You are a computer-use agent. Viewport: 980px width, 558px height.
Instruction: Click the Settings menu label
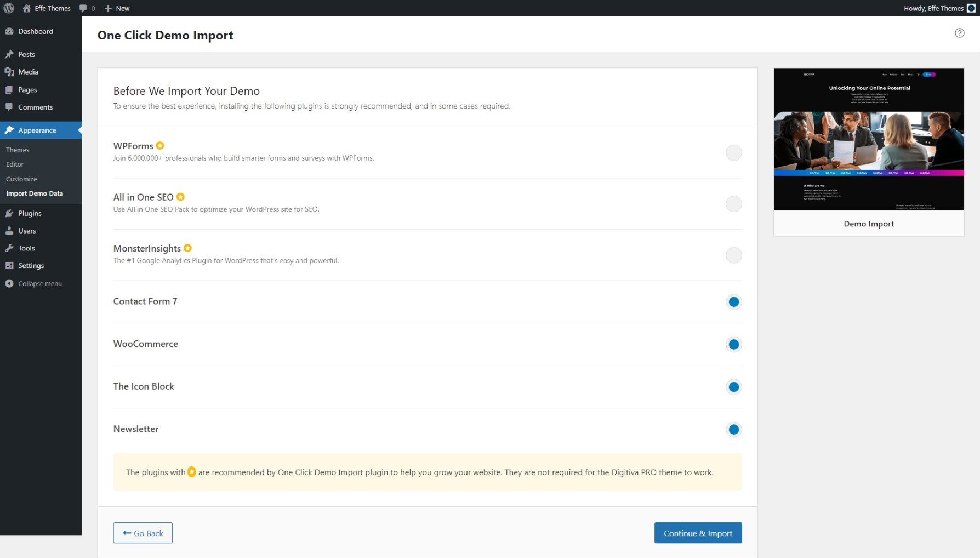(31, 266)
